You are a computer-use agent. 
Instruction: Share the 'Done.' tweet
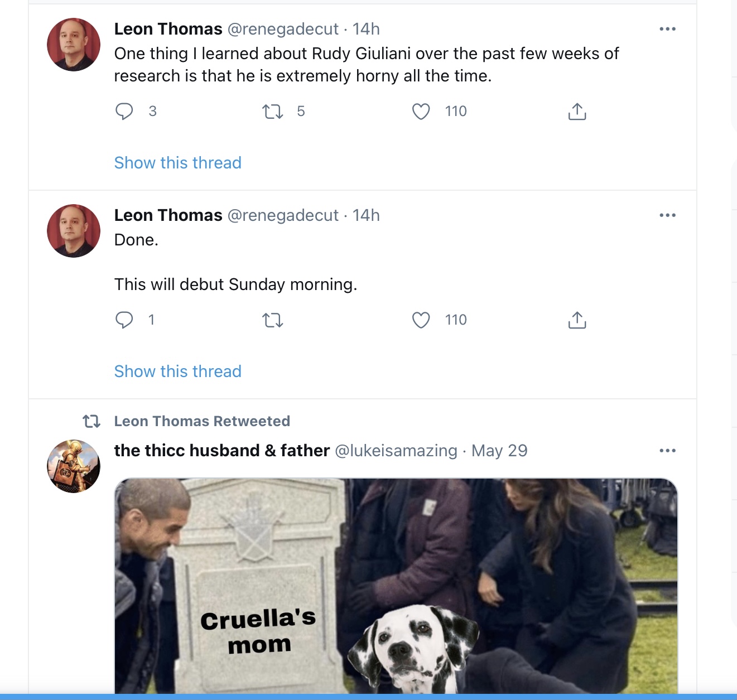[x=577, y=320]
